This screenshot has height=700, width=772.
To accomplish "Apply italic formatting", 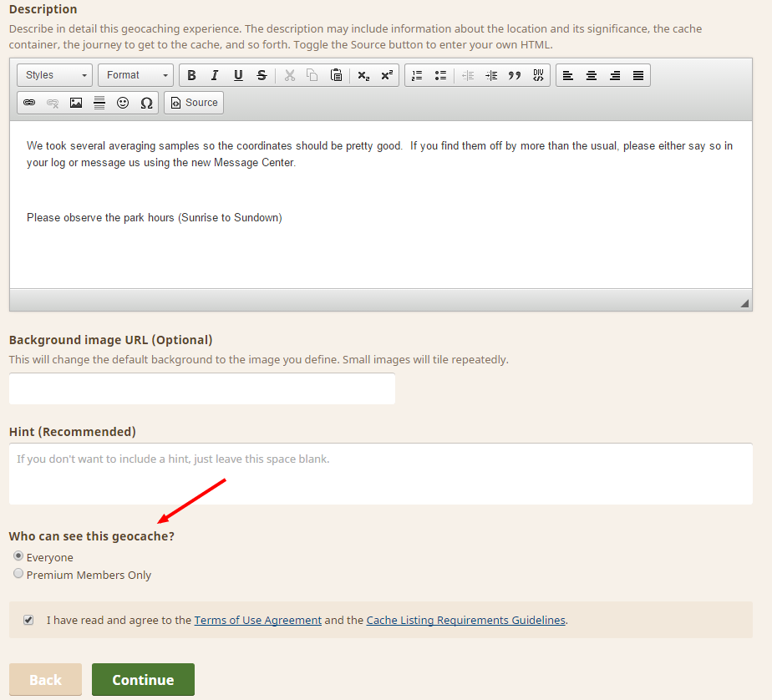I will (x=215, y=75).
